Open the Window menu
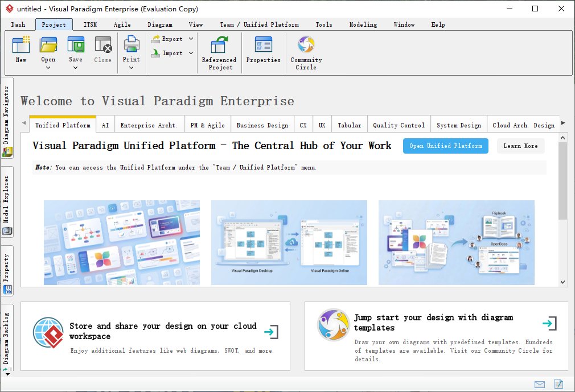 (x=404, y=24)
